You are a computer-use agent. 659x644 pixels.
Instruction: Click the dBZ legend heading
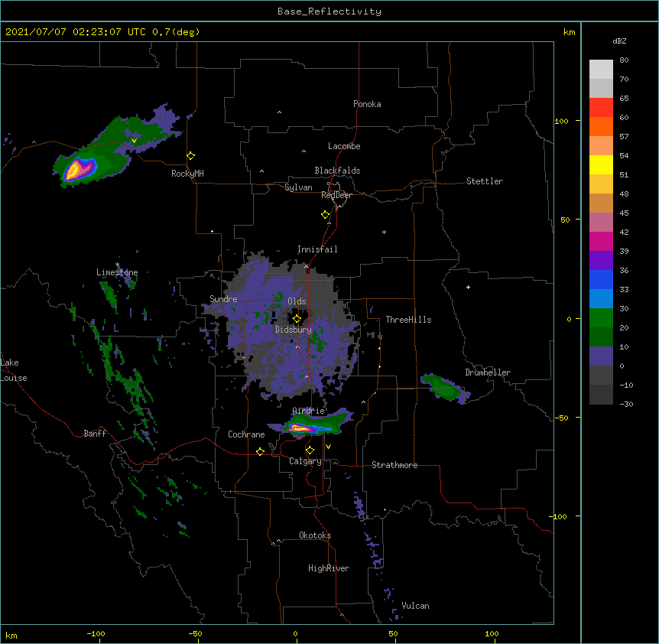pos(619,41)
